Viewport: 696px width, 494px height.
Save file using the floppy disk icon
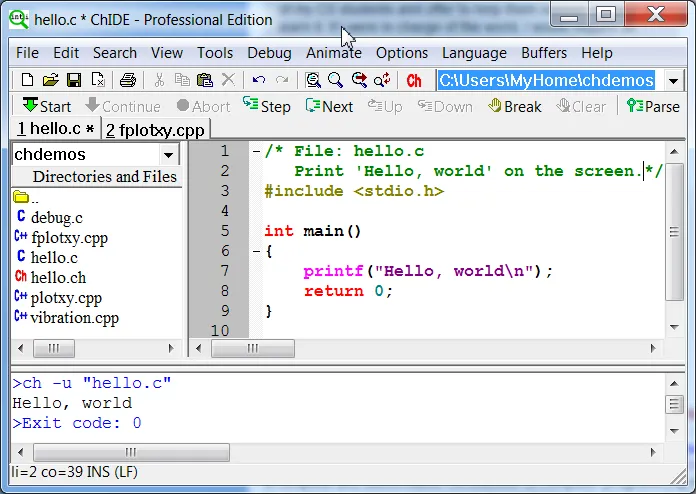click(x=74, y=80)
